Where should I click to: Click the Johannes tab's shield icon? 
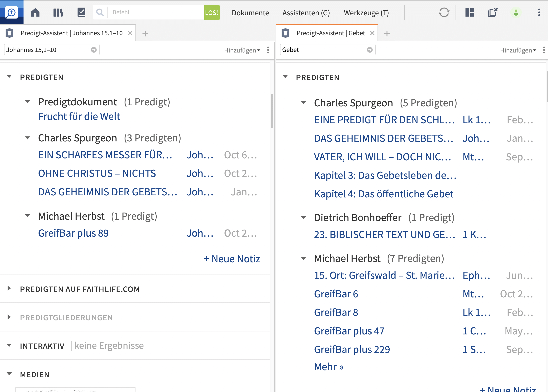[10, 33]
